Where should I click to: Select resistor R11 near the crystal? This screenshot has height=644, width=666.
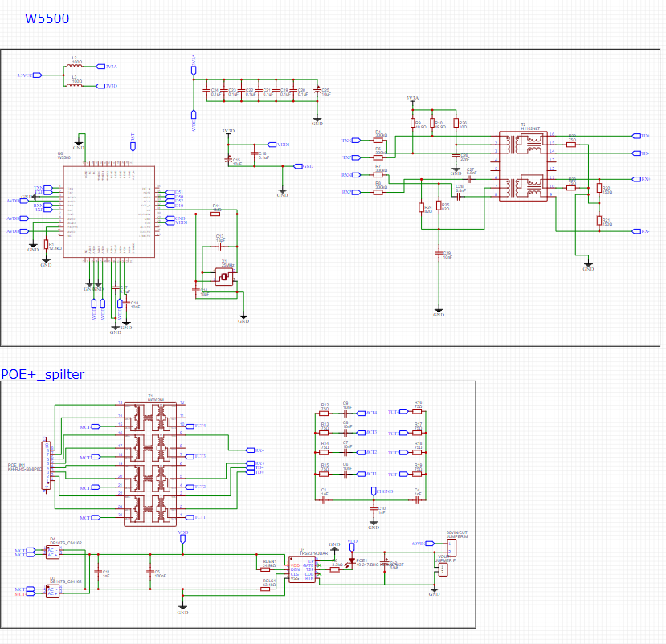(215, 214)
